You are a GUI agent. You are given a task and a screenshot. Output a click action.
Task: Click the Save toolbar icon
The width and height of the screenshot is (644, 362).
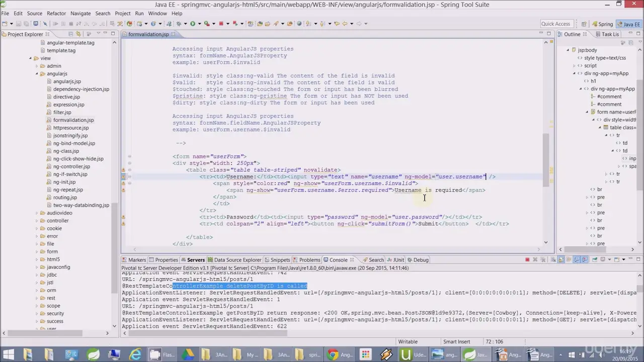click(19, 24)
